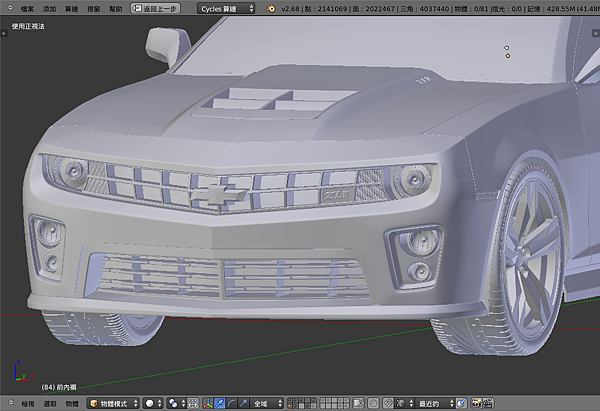Open the 全域 (Global) orientation dropdown
This screenshot has height=411, width=600.
[x=267, y=403]
